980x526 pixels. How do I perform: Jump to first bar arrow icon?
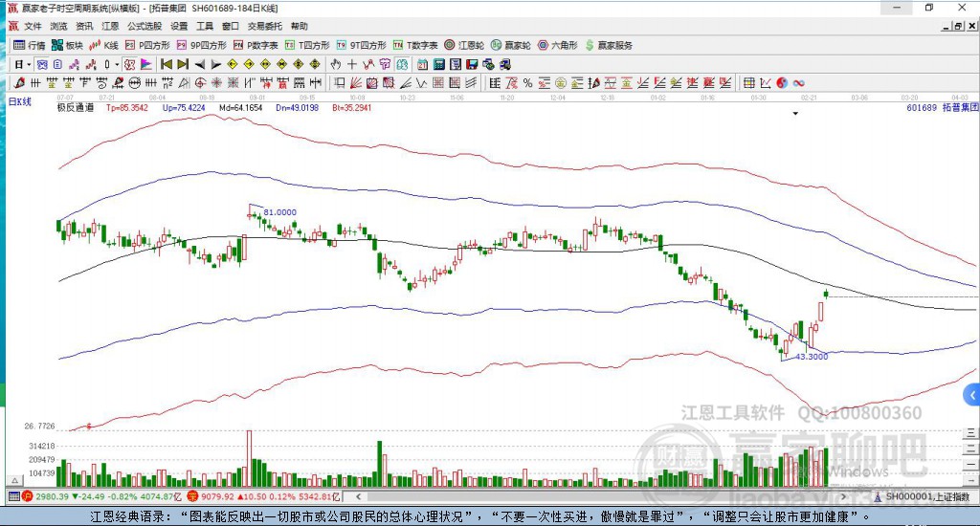click(167, 64)
